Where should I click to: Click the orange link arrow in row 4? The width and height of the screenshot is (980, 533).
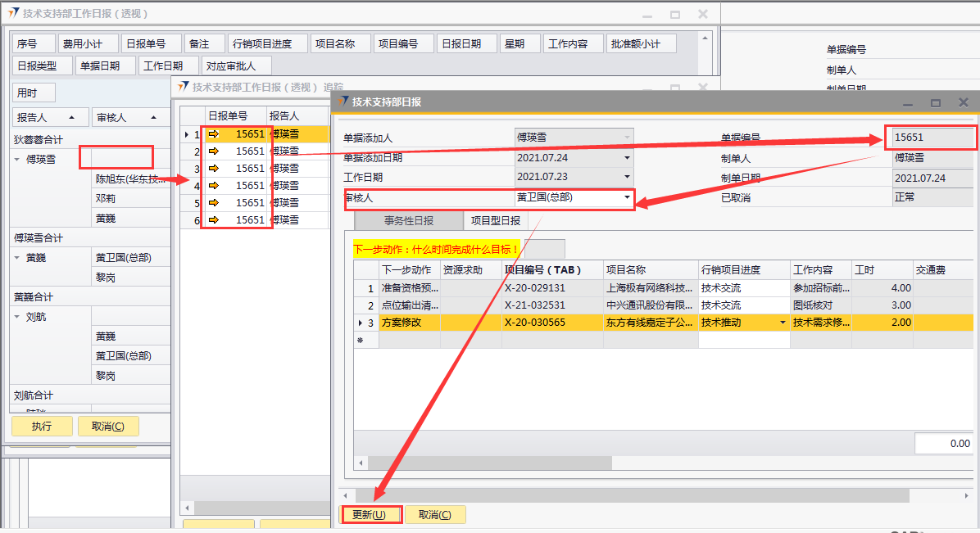pyautogui.click(x=214, y=186)
